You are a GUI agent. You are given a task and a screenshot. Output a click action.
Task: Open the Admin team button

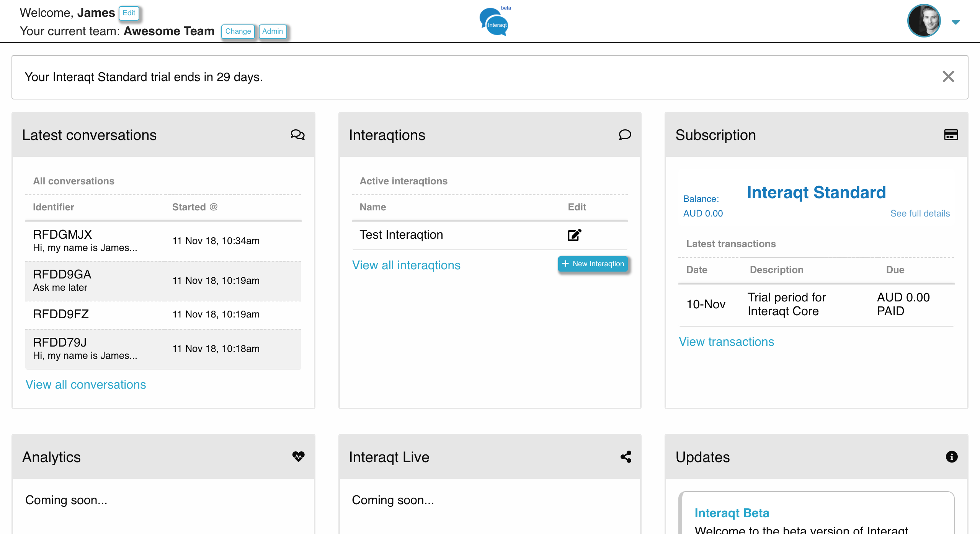pyautogui.click(x=273, y=31)
